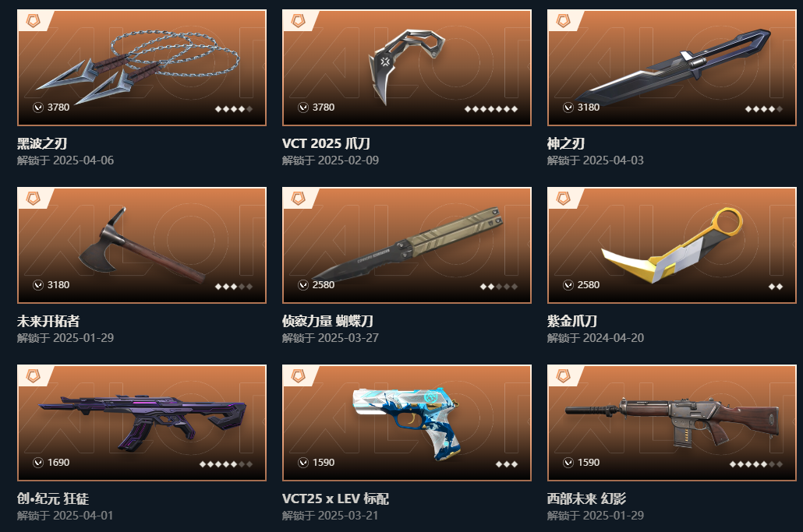Open the 神之刃 dagger skin card
803x532 pixels.
click(x=672, y=68)
